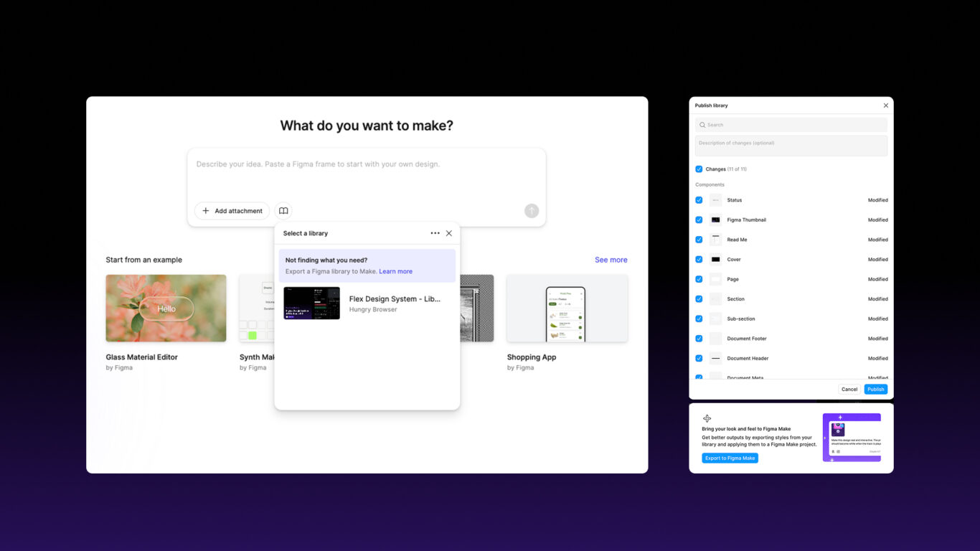The height and width of the screenshot is (551, 980).
Task: Open the library selector book icon
Action: click(x=283, y=210)
